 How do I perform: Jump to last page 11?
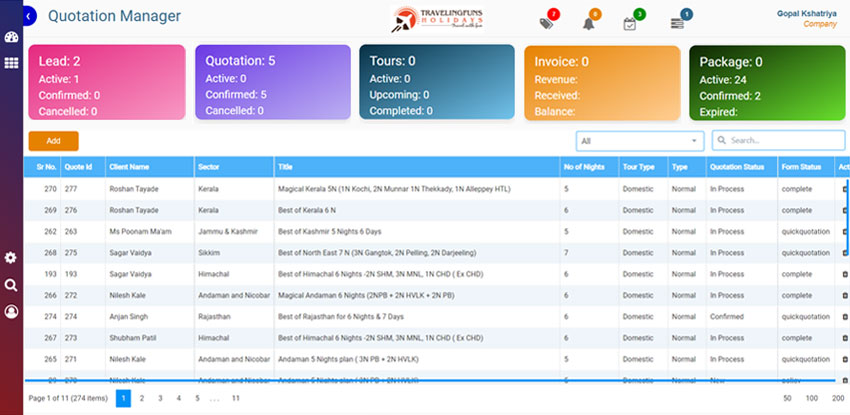235,398
